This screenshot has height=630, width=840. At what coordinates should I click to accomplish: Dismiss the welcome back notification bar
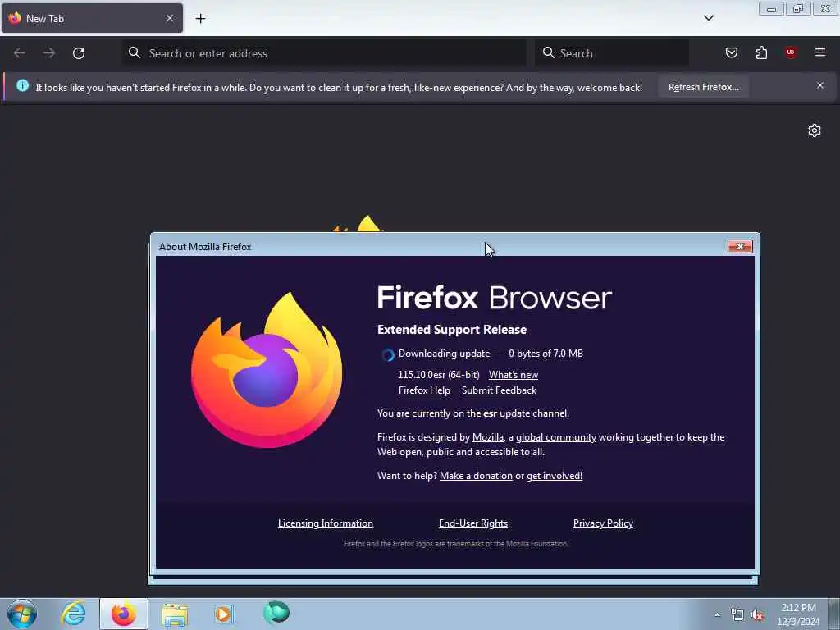(x=819, y=85)
